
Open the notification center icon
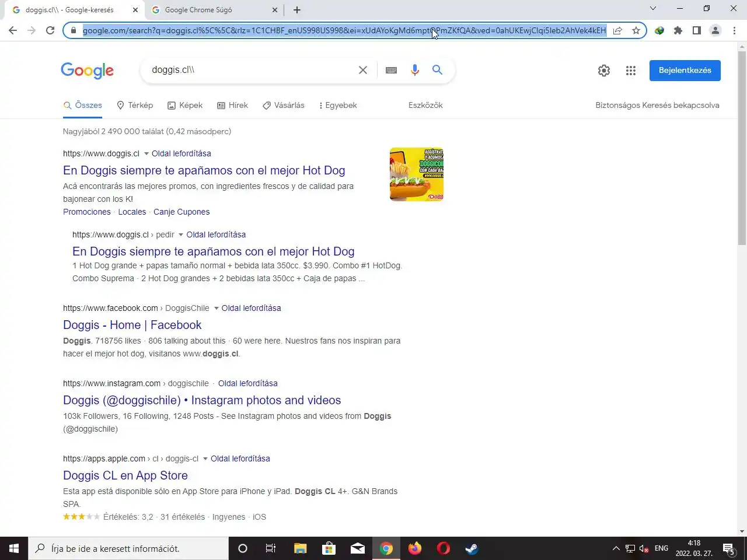[x=729, y=548]
